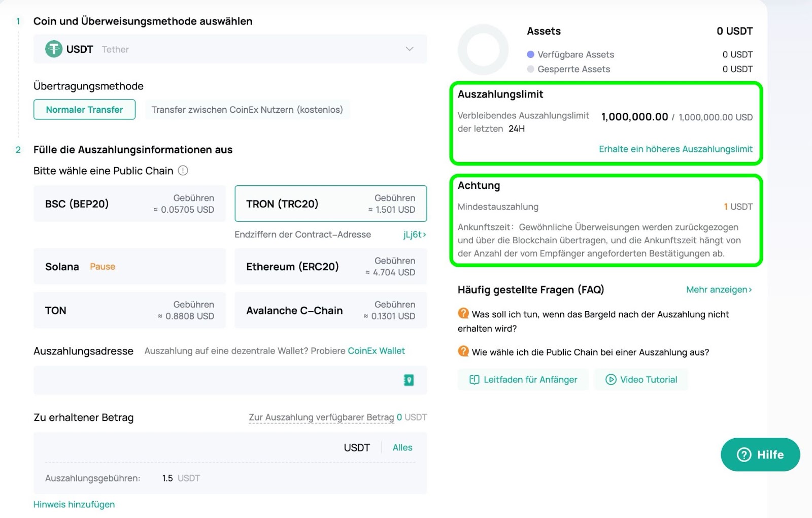Viewport: 812px width, 518px height.
Task: Click the Leitfaden für Anfänger book icon
Action: [x=474, y=379]
